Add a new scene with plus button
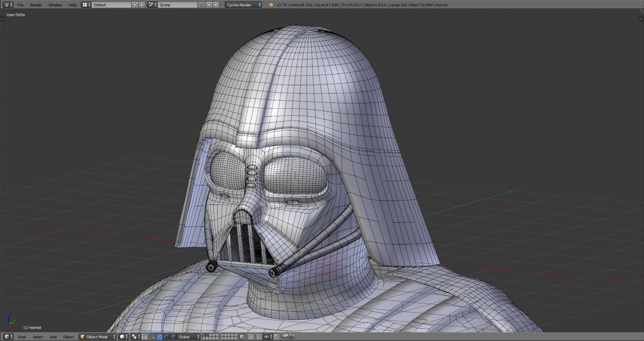 coord(209,5)
